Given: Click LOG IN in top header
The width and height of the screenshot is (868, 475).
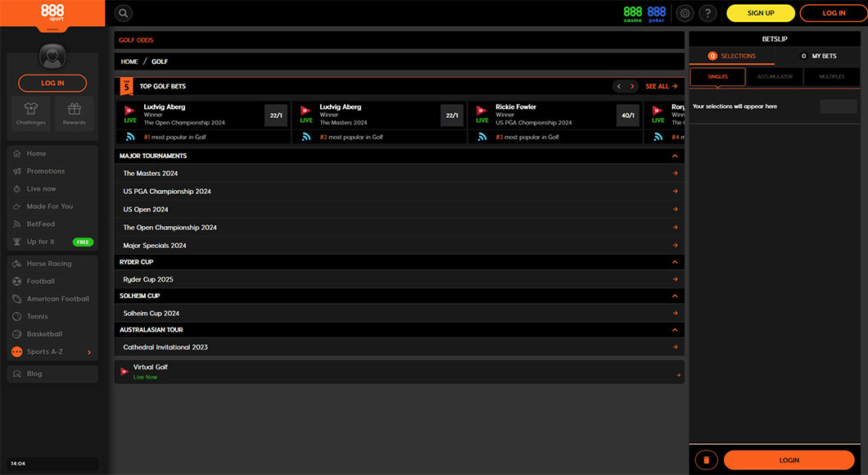Looking at the screenshot, I should 834,13.
